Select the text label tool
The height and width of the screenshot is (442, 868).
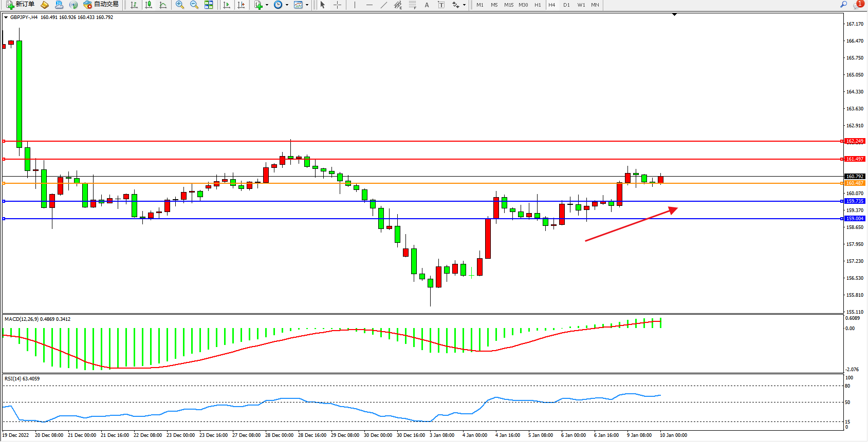point(441,5)
